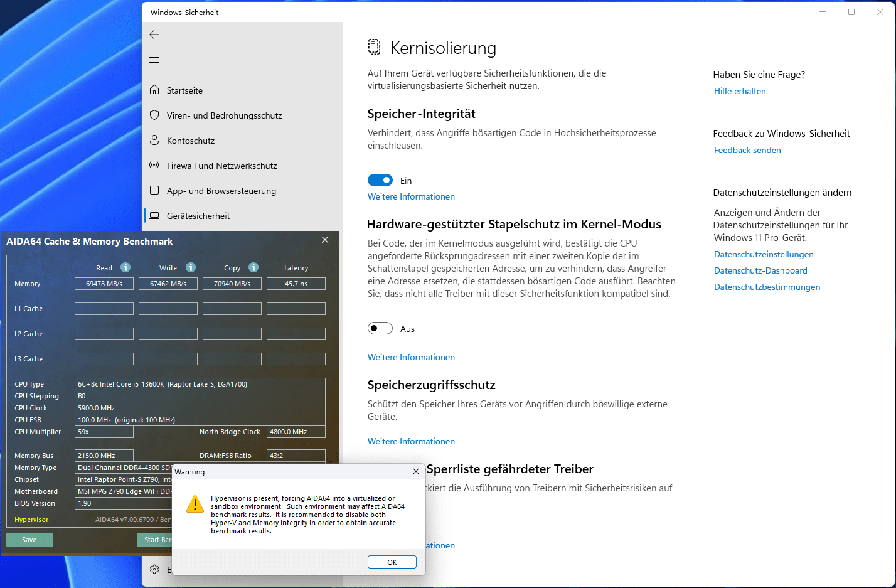Viewport: 896px width, 588px height.
Task: Click Memory Read value 69478 MB/s
Action: pos(104,284)
